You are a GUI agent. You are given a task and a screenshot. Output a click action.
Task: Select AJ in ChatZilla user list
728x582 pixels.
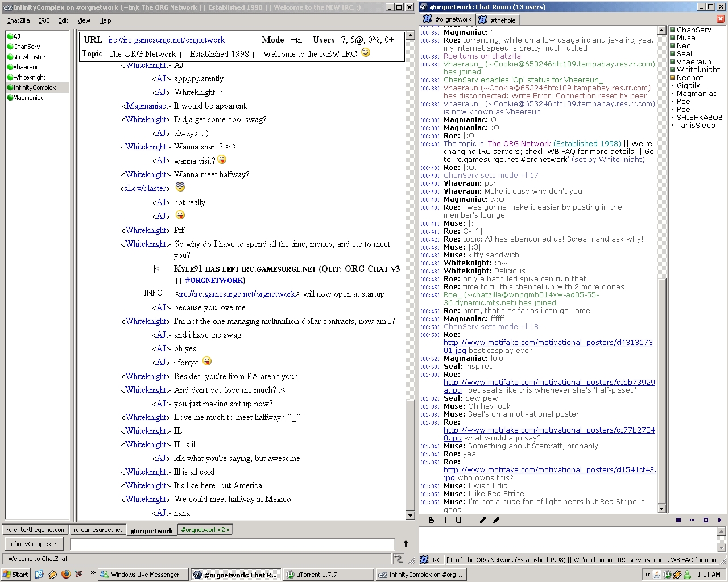click(37, 36)
